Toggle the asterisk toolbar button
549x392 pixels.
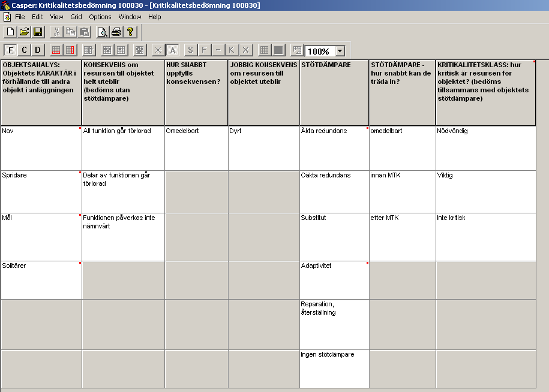pos(158,50)
